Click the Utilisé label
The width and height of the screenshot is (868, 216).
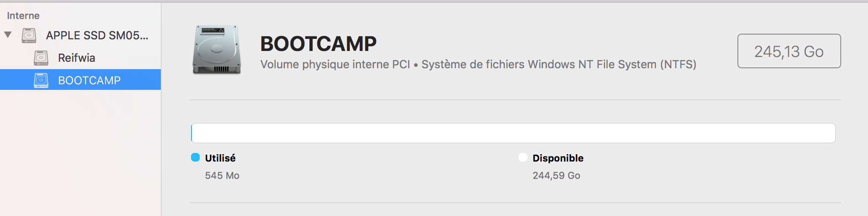click(x=220, y=158)
